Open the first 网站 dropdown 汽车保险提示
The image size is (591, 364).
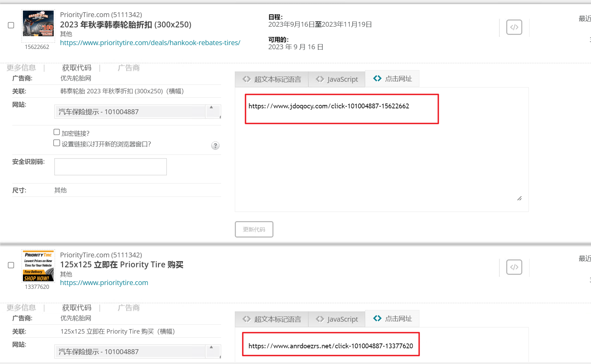(x=130, y=112)
